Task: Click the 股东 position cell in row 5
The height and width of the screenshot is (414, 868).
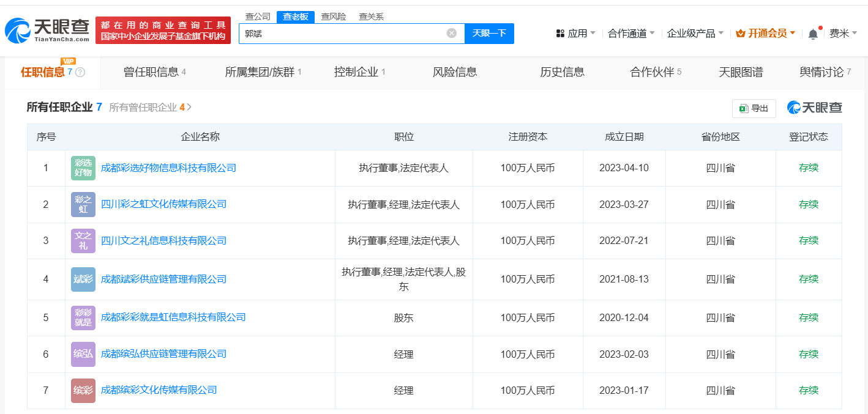Action: pos(404,318)
